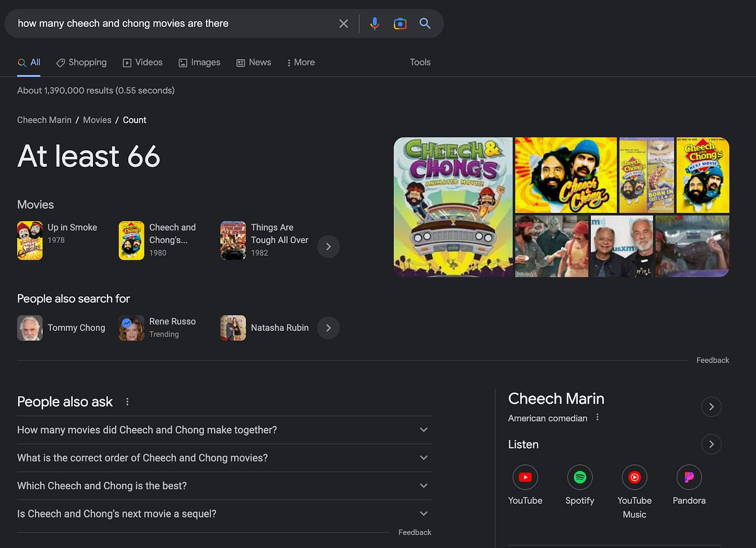Image resolution: width=756 pixels, height=548 pixels.
Task: Click the Tommy Chong portrait thumbnail
Action: [x=30, y=328]
